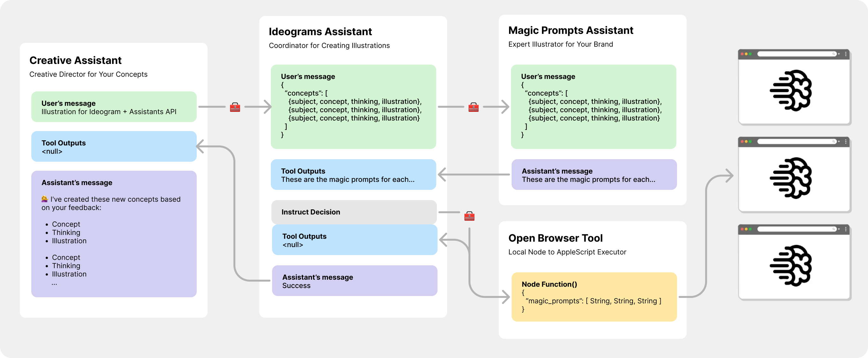
Task: Click the address bar in the bottom browser window
Action: click(x=795, y=229)
